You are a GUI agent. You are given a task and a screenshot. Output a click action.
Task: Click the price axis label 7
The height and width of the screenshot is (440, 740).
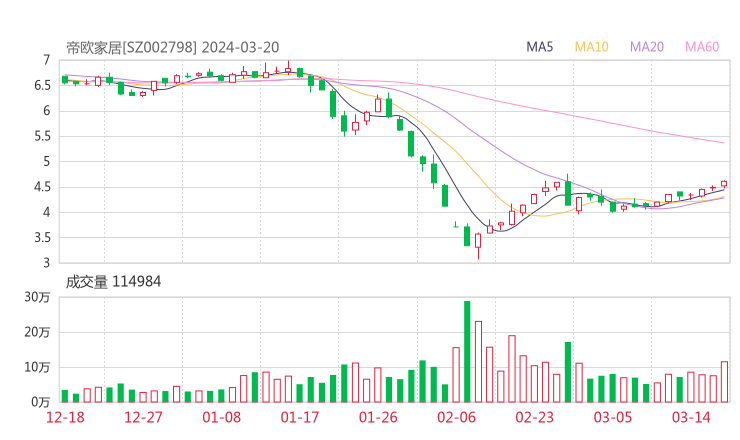(46, 60)
